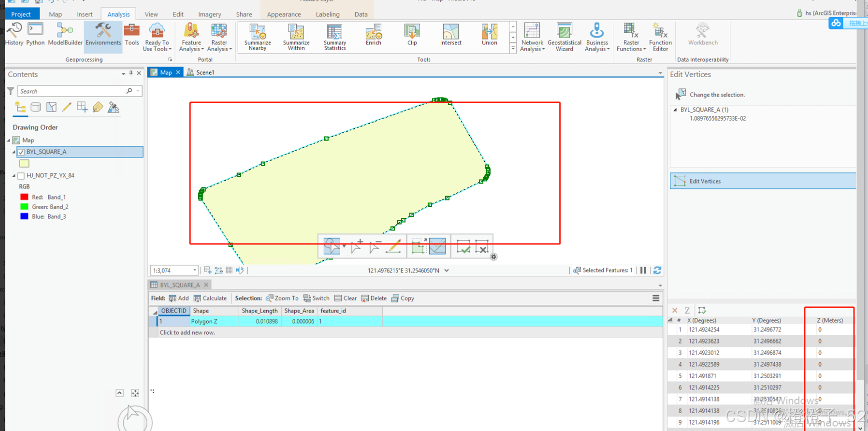The image size is (868, 431).
Task: Click the Red Band_1 color swatch
Action: pyautogui.click(x=24, y=197)
